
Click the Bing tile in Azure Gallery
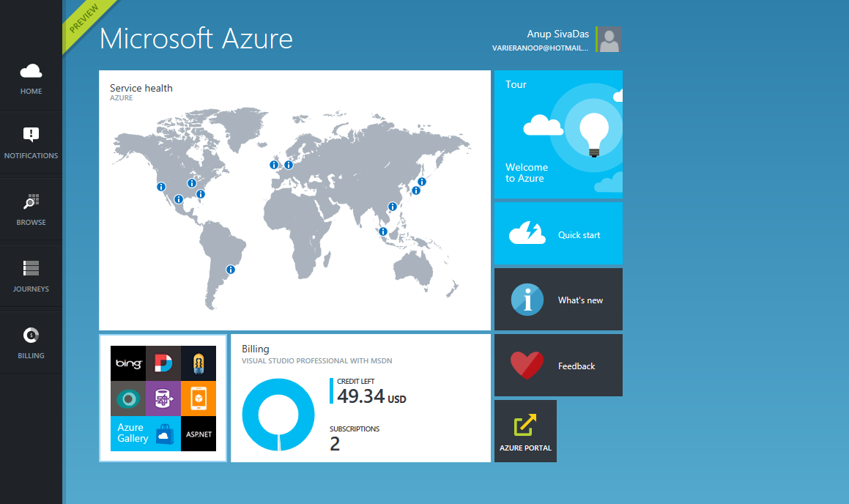pyautogui.click(x=128, y=363)
